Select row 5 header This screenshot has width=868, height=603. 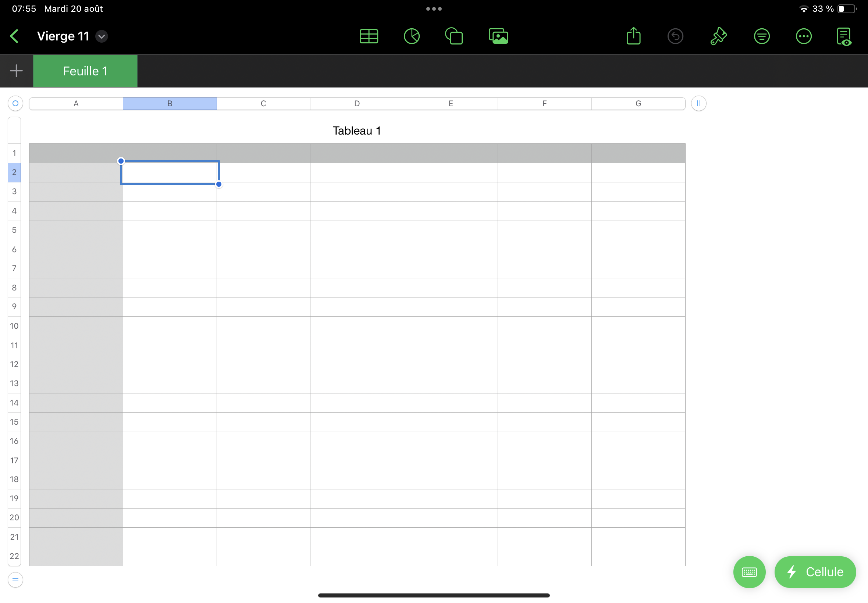(x=14, y=230)
